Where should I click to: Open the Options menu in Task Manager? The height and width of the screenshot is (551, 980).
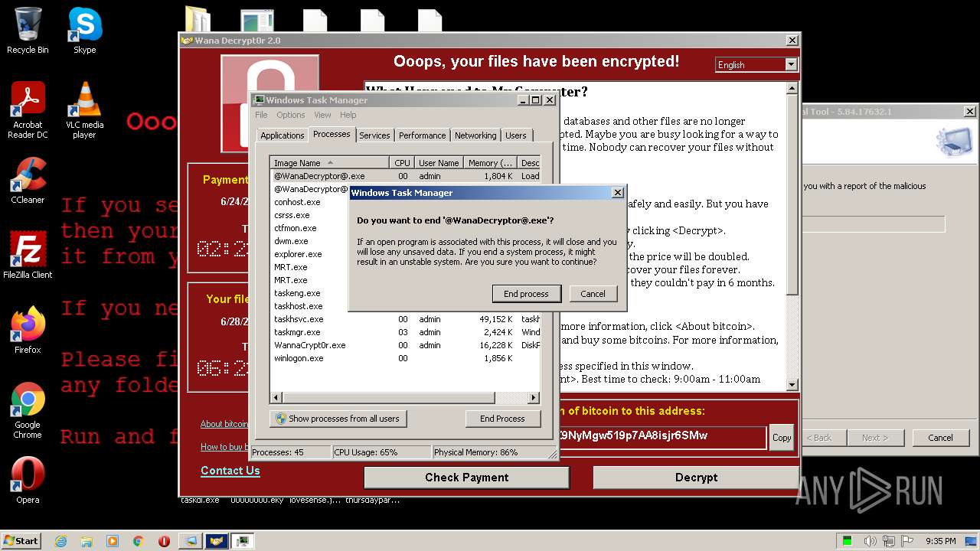coord(291,115)
